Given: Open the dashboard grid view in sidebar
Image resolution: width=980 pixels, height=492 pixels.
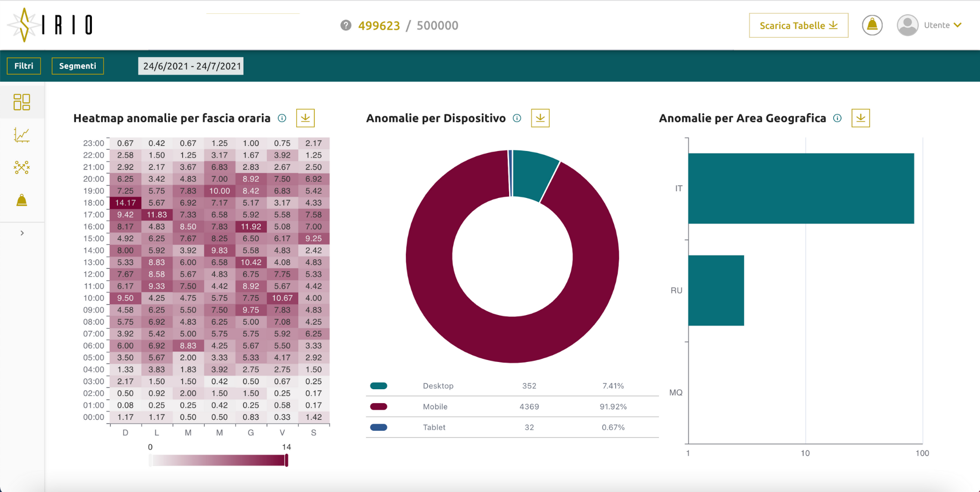Looking at the screenshot, I should pos(22,102).
